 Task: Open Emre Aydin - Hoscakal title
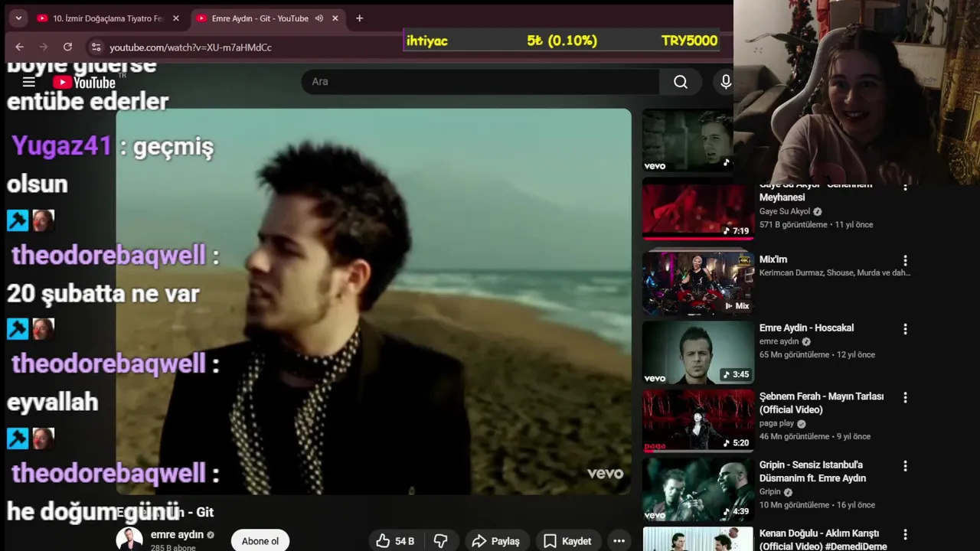coord(806,328)
